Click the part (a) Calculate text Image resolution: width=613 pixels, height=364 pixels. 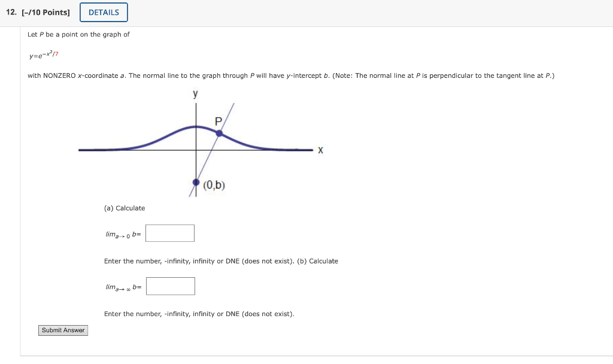tap(125, 208)
